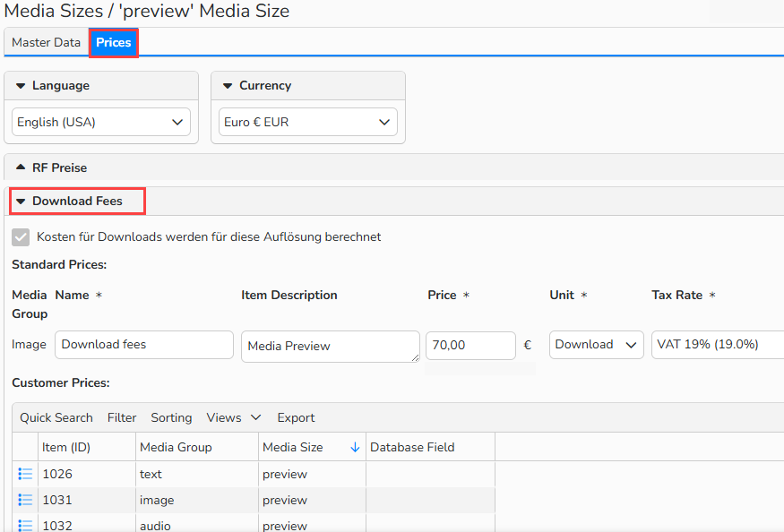Click the Database Field column header
Screen dimensions: 784x532
tap(430, 447)
